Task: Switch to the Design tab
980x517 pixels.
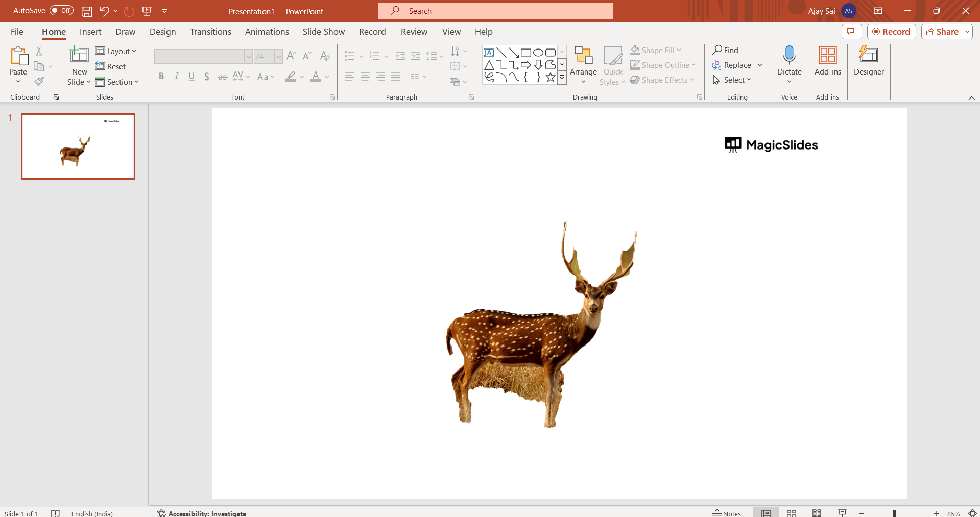Action: pyautogui.click(x=162, y=32)
